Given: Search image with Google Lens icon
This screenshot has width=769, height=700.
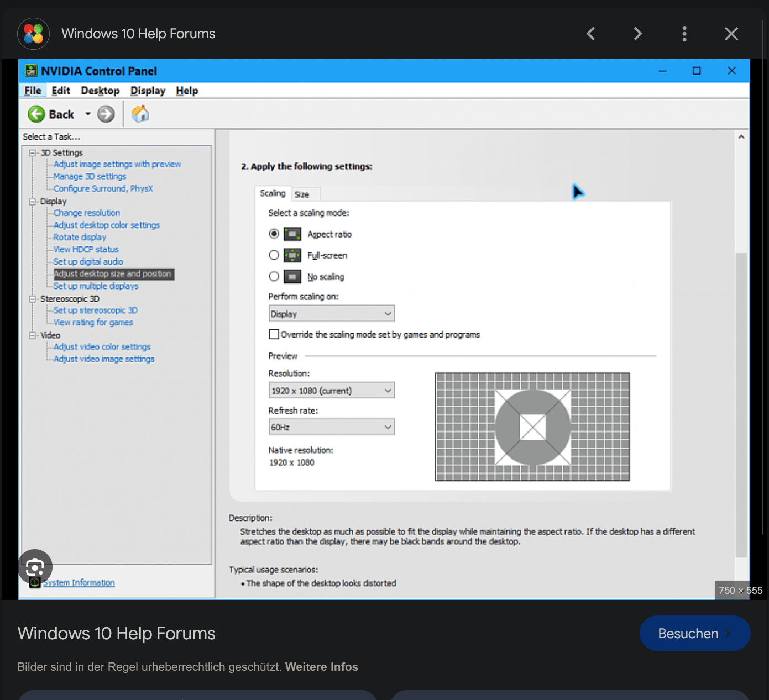Looking at the screenshot, I should click(x=35, y=567).
